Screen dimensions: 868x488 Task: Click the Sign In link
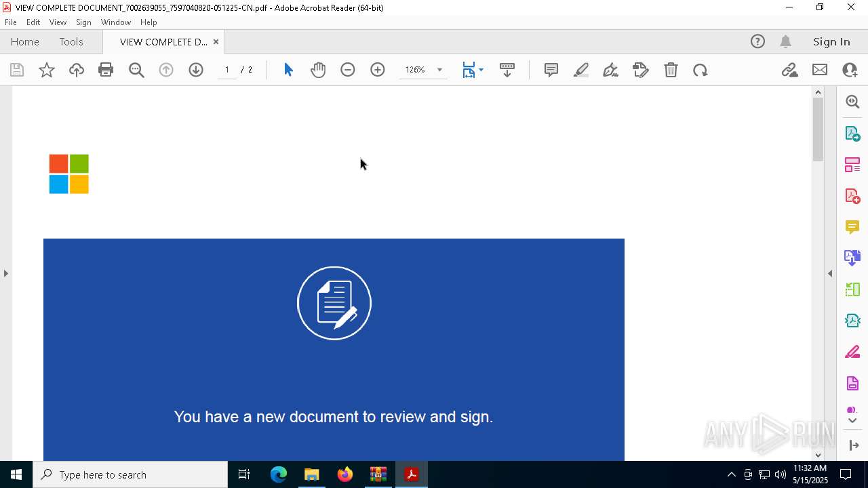[x=831, y=42]
